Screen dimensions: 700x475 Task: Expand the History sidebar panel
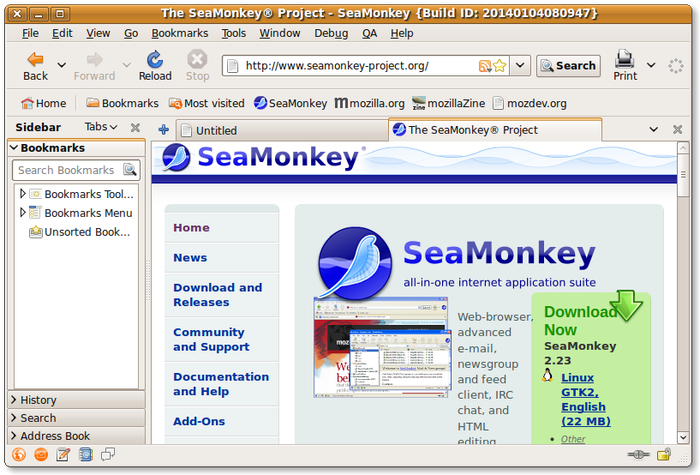76,400
